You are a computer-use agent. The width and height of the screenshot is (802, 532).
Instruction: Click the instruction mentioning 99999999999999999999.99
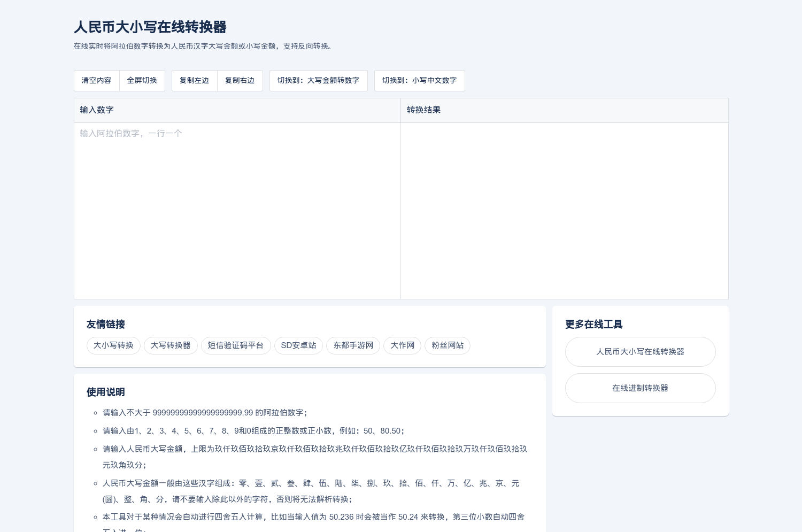(x=205, y=413)
